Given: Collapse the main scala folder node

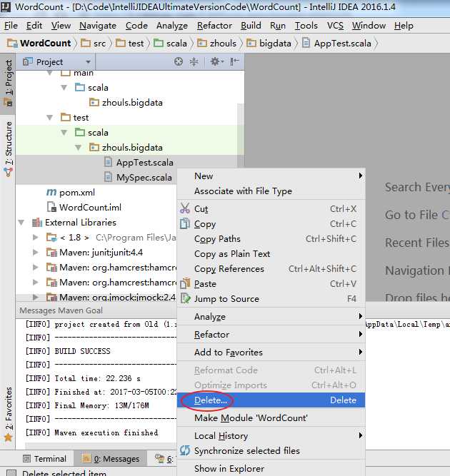Looking at the screenshot, I should [64, 88].
